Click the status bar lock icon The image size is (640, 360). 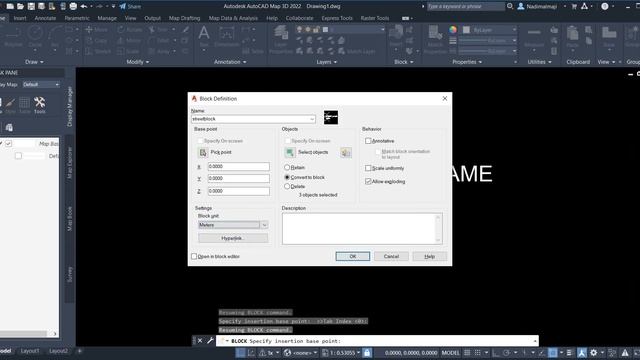(367, 353)
